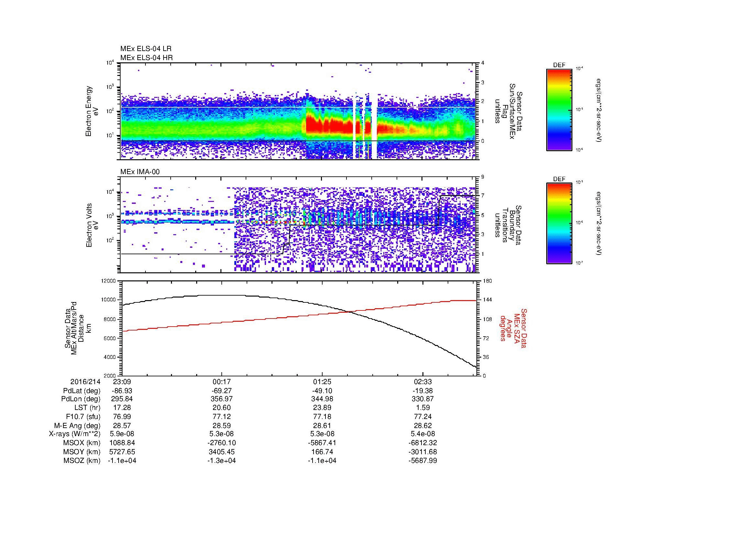The height and width of the screenshot is (534, 756).
Task: Click the F10.7 value '77.12'
Action: (x=222, y=416)
